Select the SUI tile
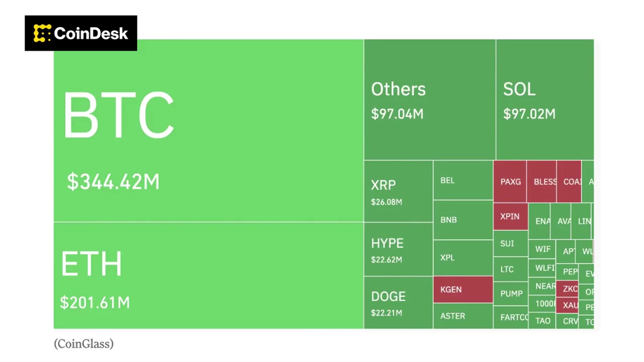 (x=510, y=244)
